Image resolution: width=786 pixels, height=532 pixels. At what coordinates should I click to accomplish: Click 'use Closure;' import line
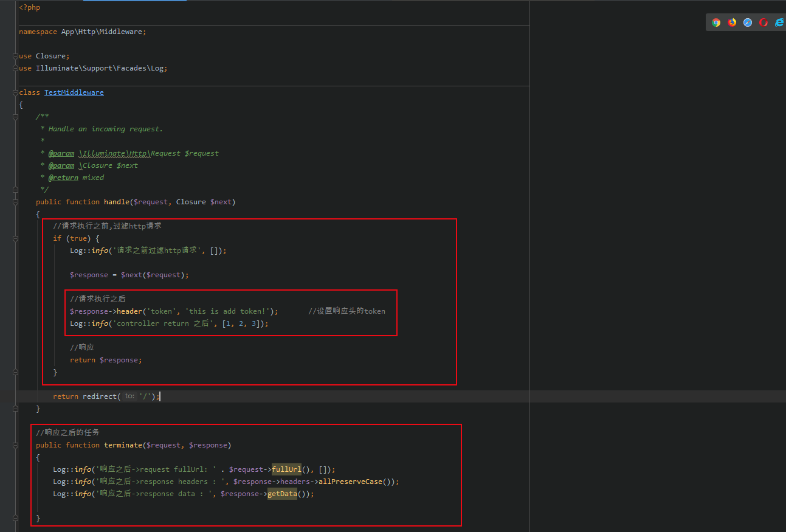coord(44,56)
